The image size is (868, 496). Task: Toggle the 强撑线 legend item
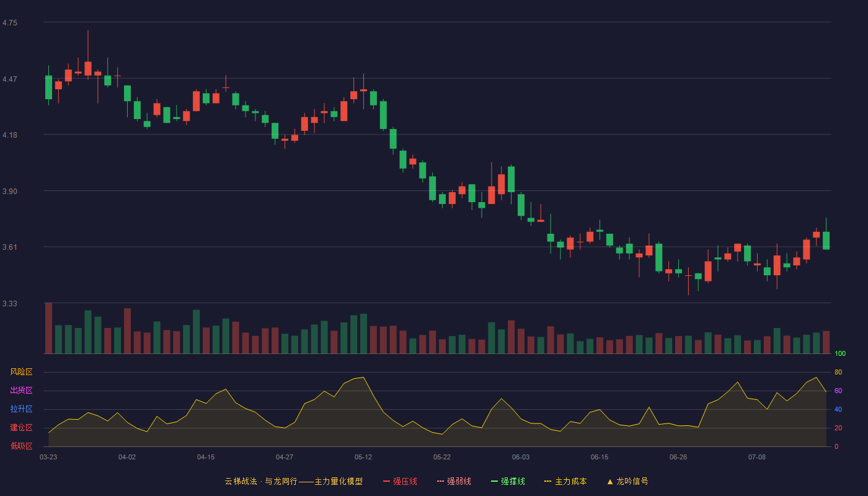point(508,481)
